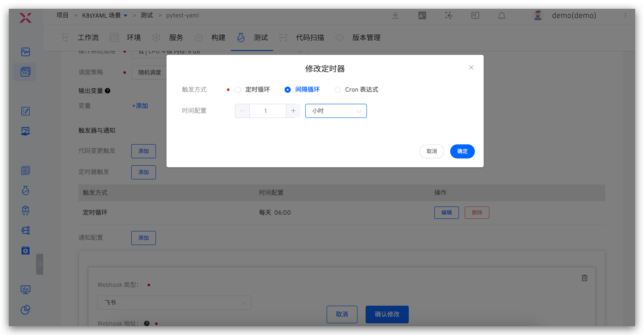Click the project management PM sidebar icon
Image resolution: width=644 pixels, height=335 pixels.
(25, 72)
